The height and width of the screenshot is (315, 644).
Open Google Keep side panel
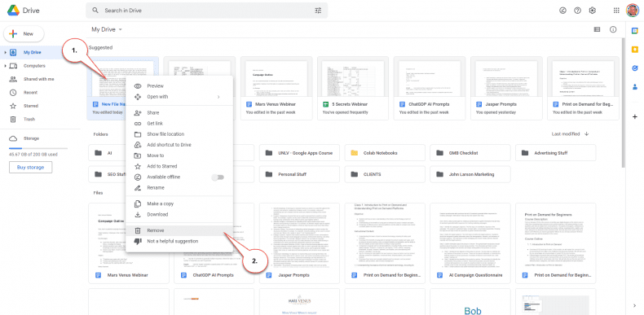coord(634,49)
